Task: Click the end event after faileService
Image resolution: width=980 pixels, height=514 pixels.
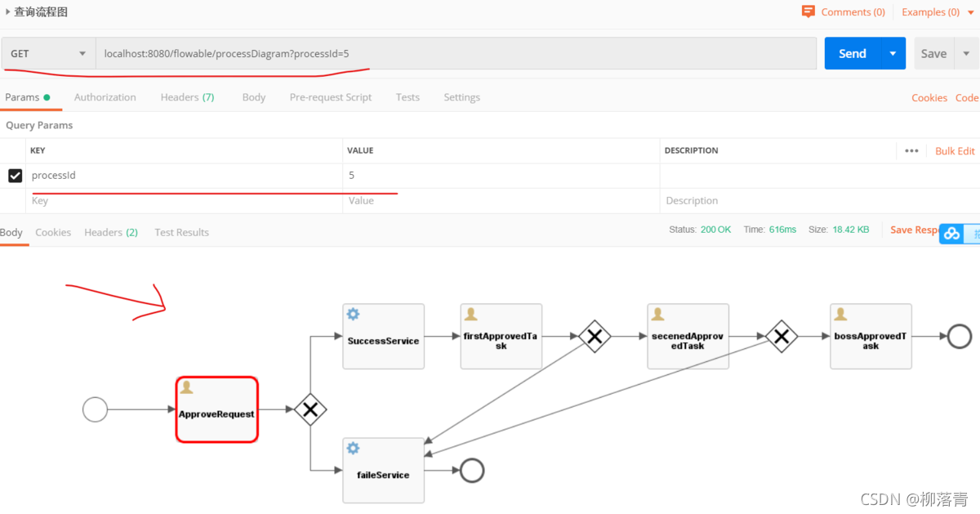Action: pos(472,470)
